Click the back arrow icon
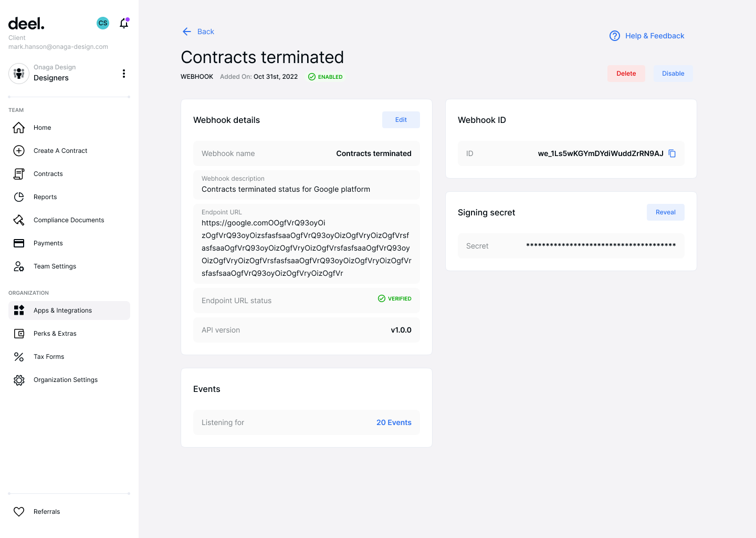Screen dimensions: 756x538 point(187,32)
